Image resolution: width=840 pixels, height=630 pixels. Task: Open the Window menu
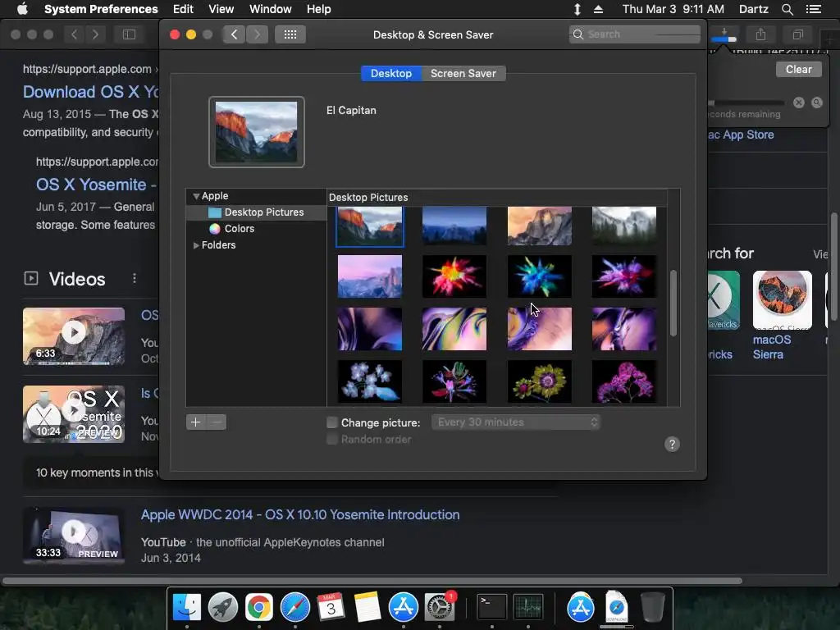tap(271, 9)
